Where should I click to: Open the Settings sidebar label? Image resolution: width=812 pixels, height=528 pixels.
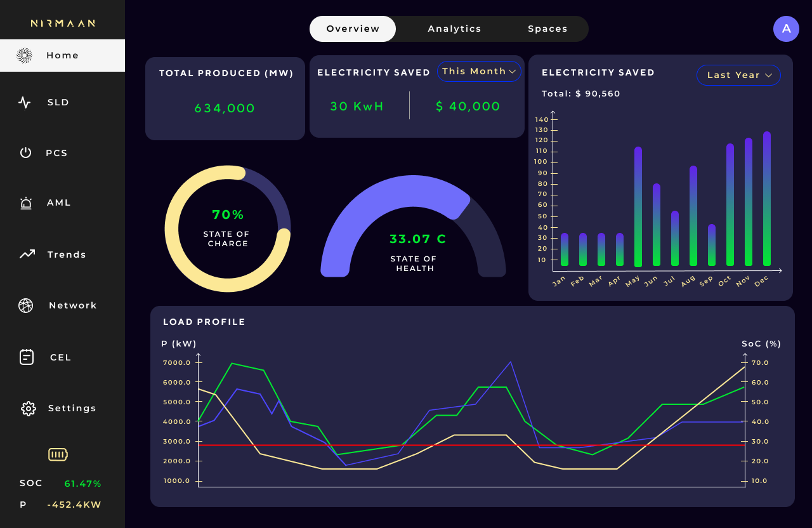click(x=72, y=408)
